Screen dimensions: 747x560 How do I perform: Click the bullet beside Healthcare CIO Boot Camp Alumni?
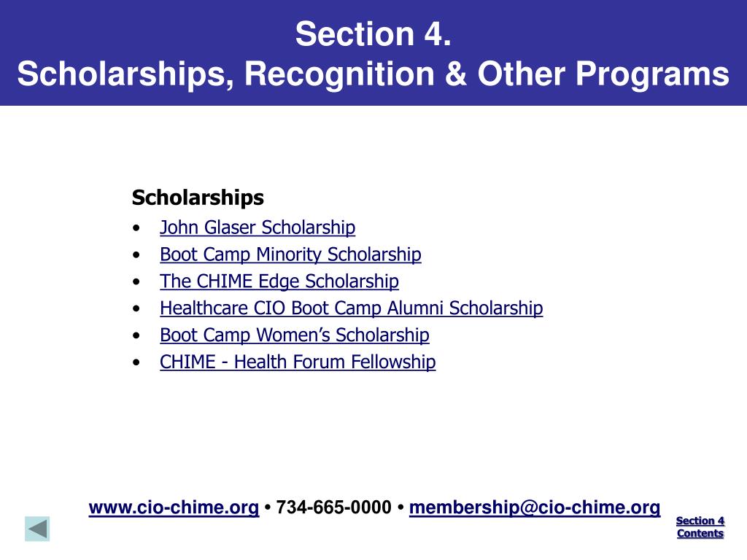[136, 308]
